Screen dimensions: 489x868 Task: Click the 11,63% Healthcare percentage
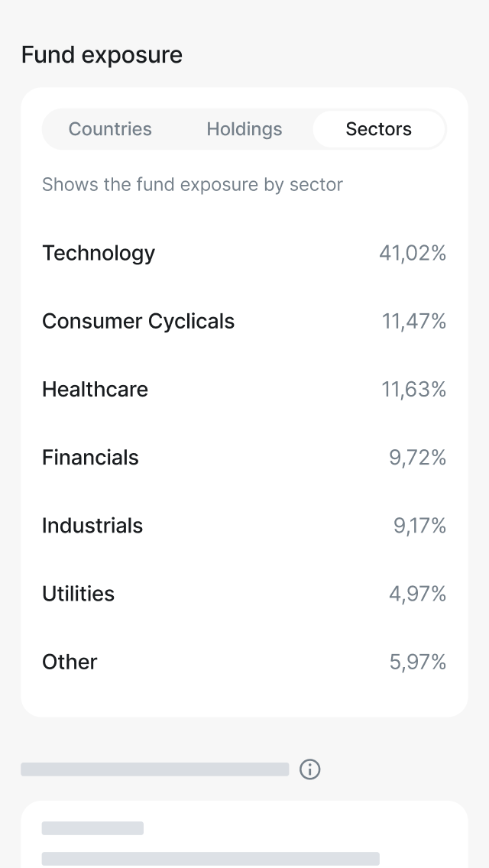pos(413,389)
